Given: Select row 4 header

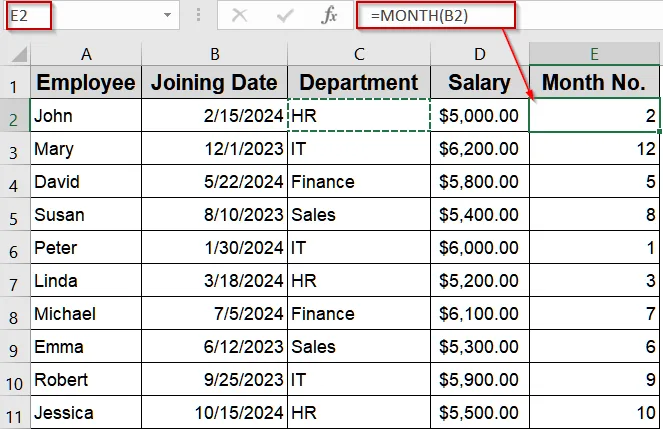Looking at the screenshot, I should tap(15, 181).
